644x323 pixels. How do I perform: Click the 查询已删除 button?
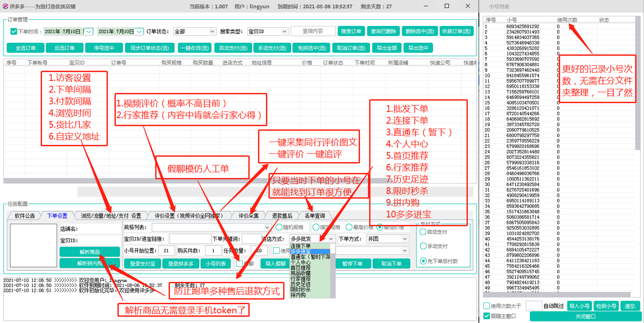383,31
